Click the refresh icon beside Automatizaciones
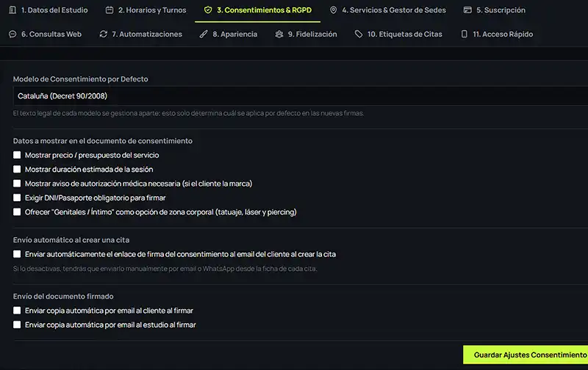Viewport: 588px width, 370px height. [x=103, y=34]
